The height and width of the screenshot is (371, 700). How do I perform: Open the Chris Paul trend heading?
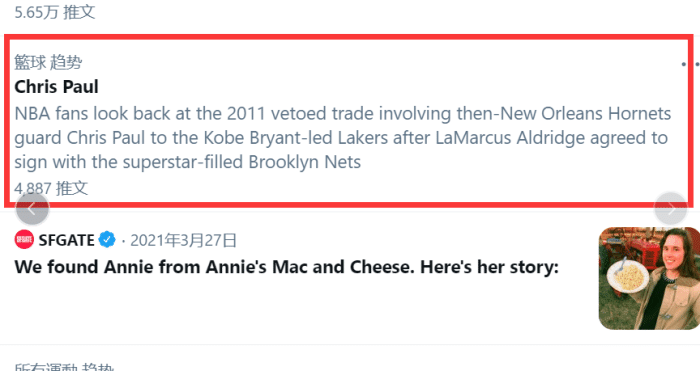point(56,87)
